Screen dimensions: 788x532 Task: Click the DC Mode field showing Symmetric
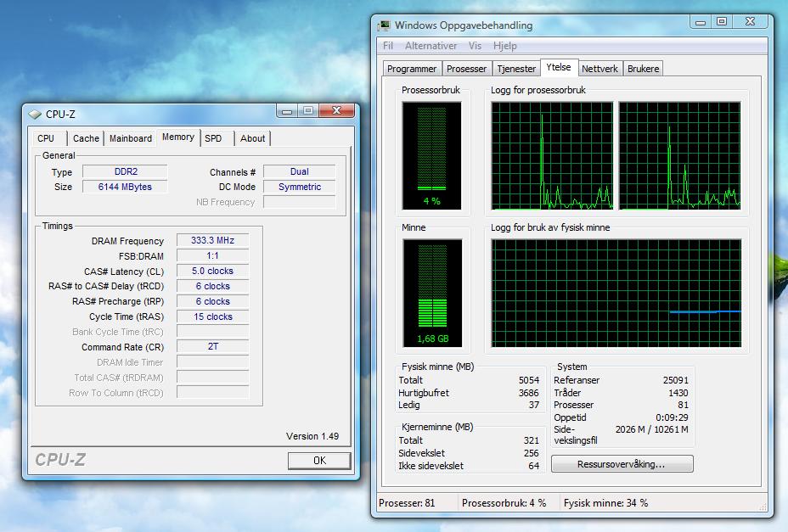tap(299, 187)
